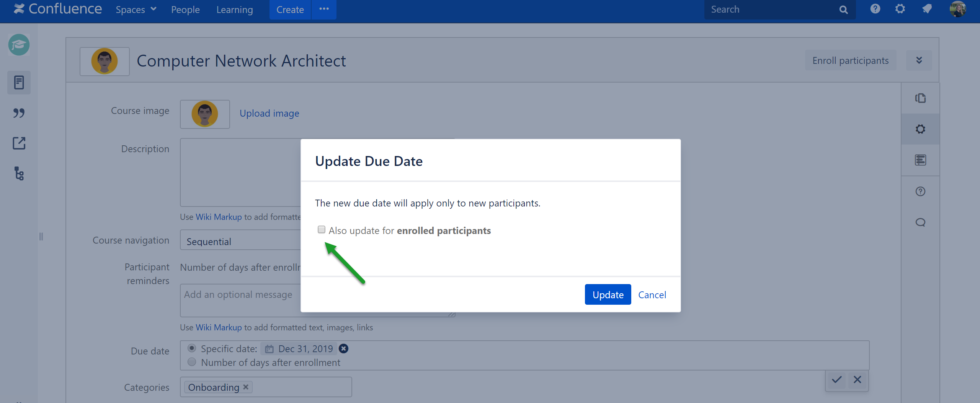
Task: Open the comments bubble icon
Action: pos(920,223)
